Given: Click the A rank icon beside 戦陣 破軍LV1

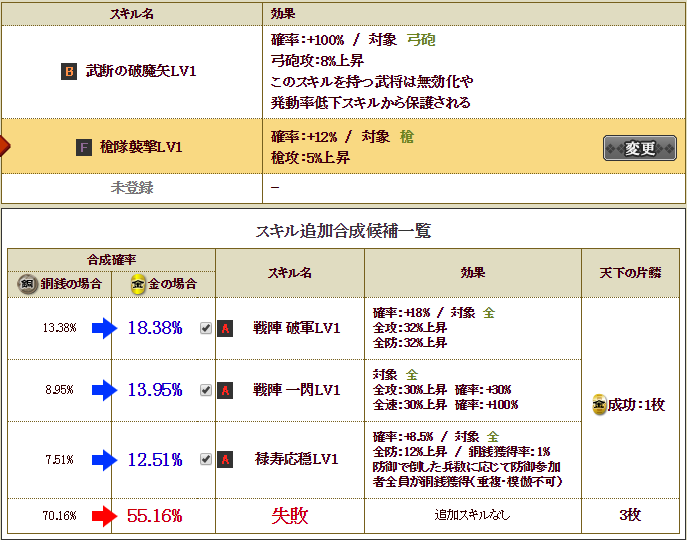Looking at the screenshot, I should (225, 328).
